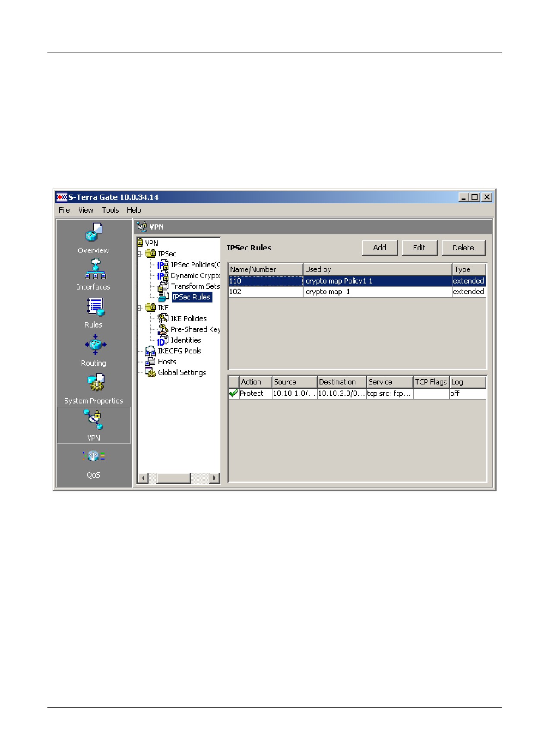Select rule 102 row
Viewport: 535px width, 756px height.
pos(357,292)
